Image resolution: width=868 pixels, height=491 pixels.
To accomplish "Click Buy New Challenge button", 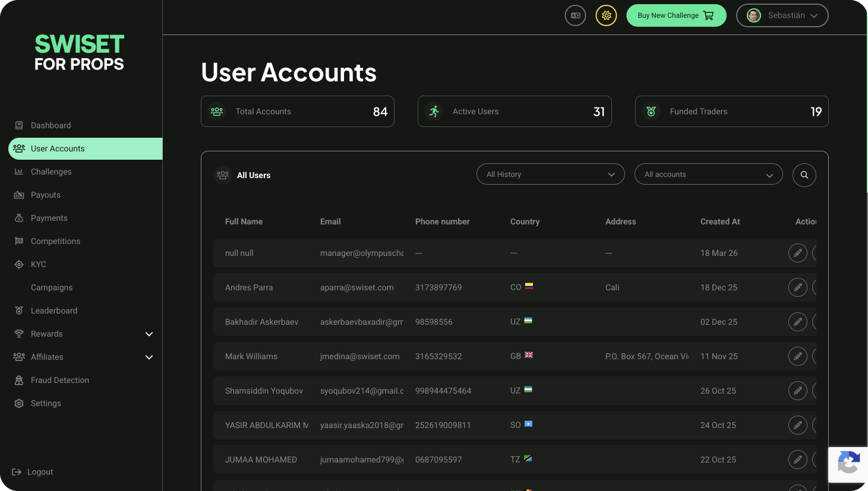I will (676, 15).
